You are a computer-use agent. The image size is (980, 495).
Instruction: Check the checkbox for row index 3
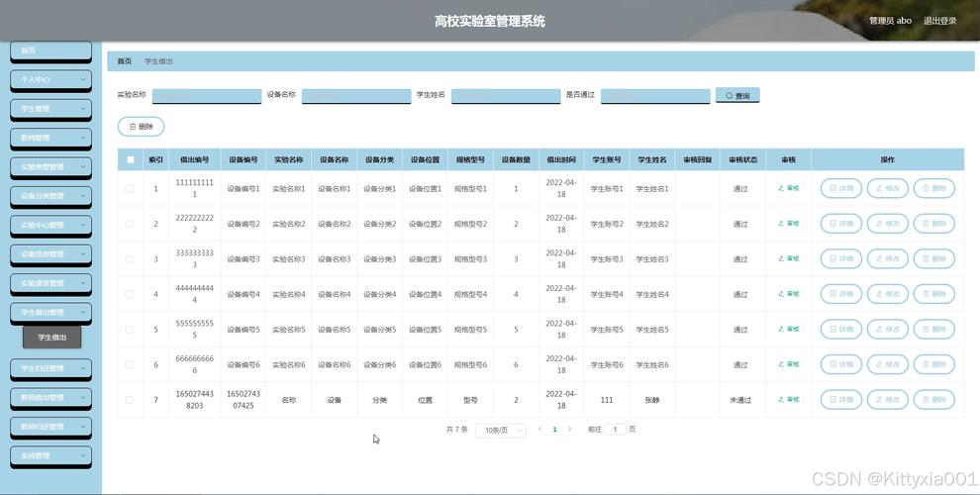pos(130,258)
